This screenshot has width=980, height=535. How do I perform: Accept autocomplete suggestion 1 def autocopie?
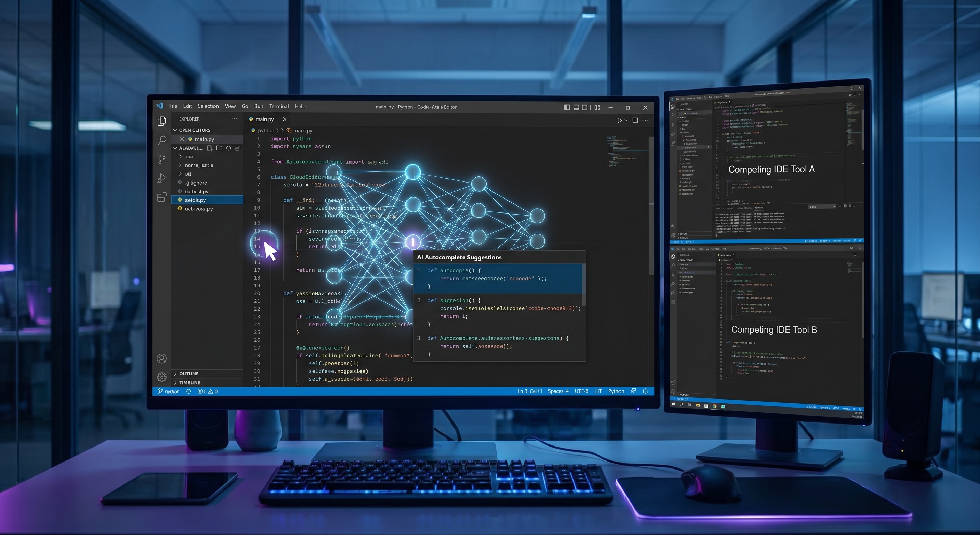coord(498,278)
